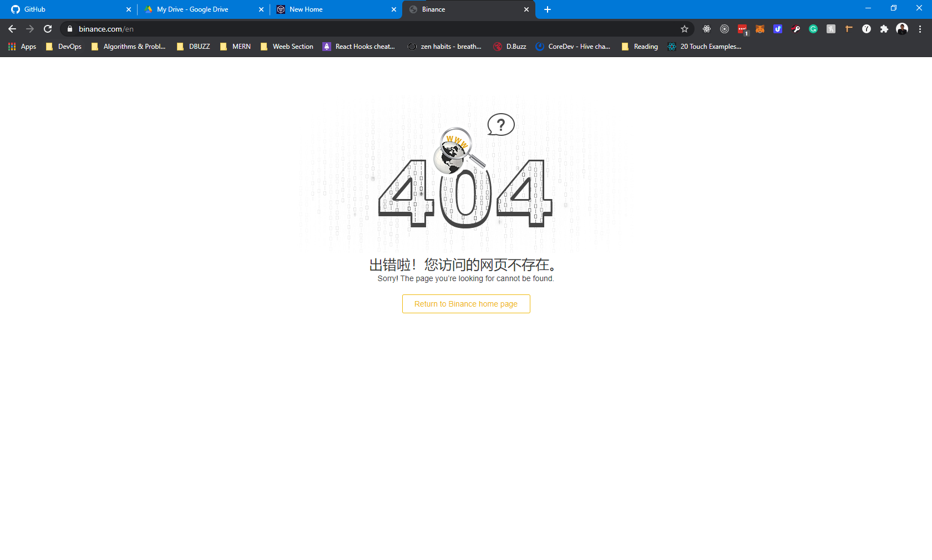Select the Binance tab
Screen dimensions: 932x560
[468, 9]
